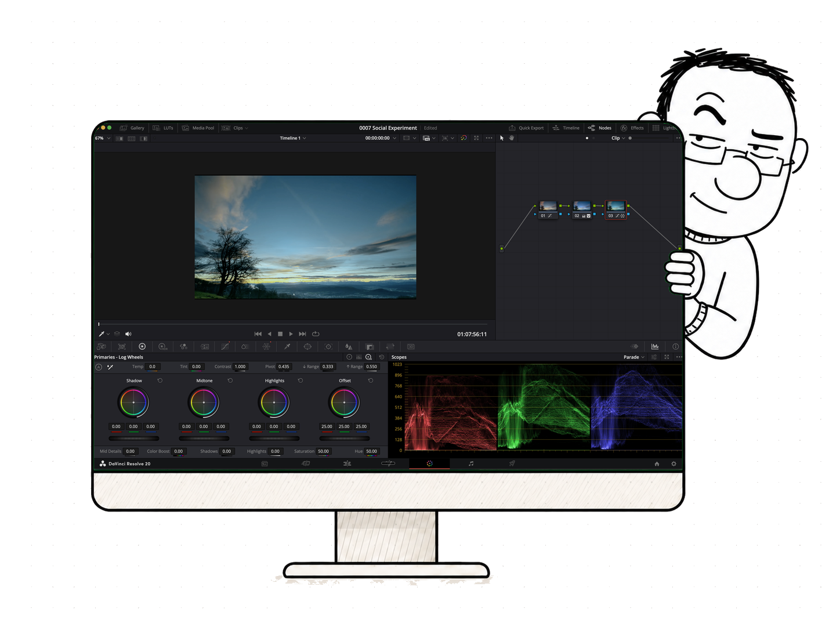Switch to the Deliver page
This screenshot has height=630, width=840.
tap(512, 464)
